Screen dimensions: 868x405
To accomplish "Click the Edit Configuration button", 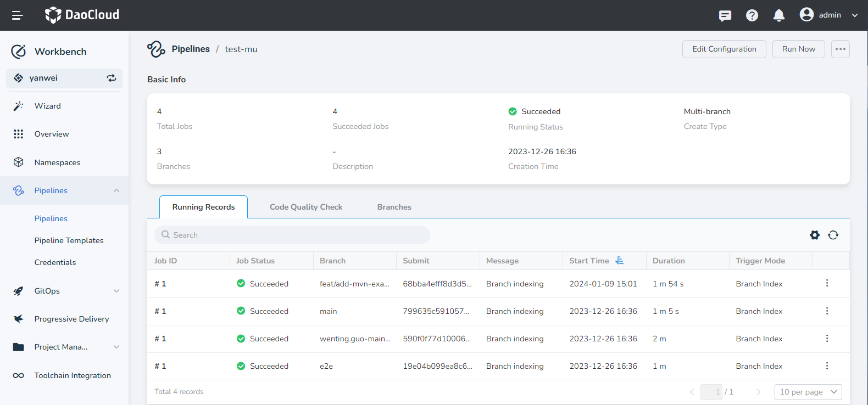I will coord(724,49).
